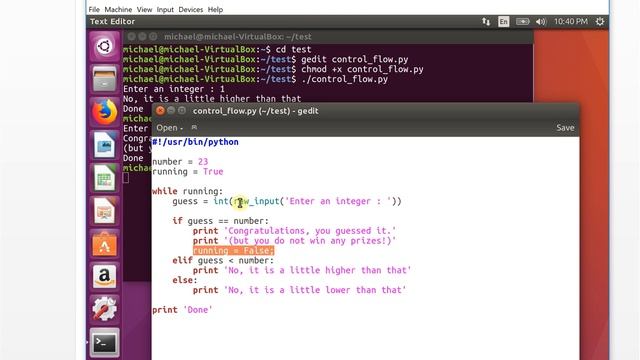
Task: Minimize the gedit window
Action: [171, 111]
